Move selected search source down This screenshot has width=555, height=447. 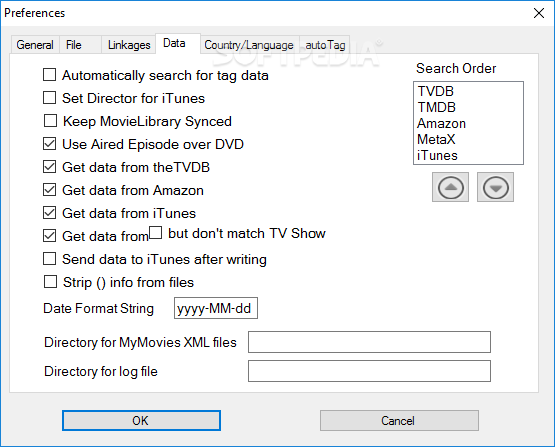[495, 187]
